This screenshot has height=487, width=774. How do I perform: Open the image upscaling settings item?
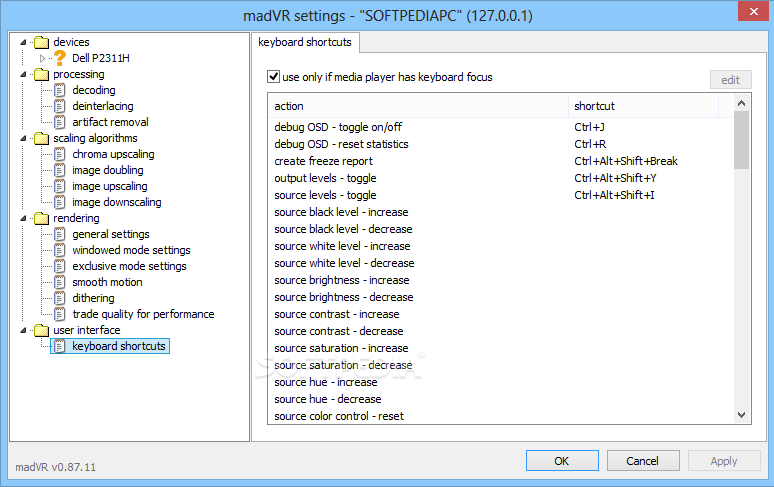110,186
